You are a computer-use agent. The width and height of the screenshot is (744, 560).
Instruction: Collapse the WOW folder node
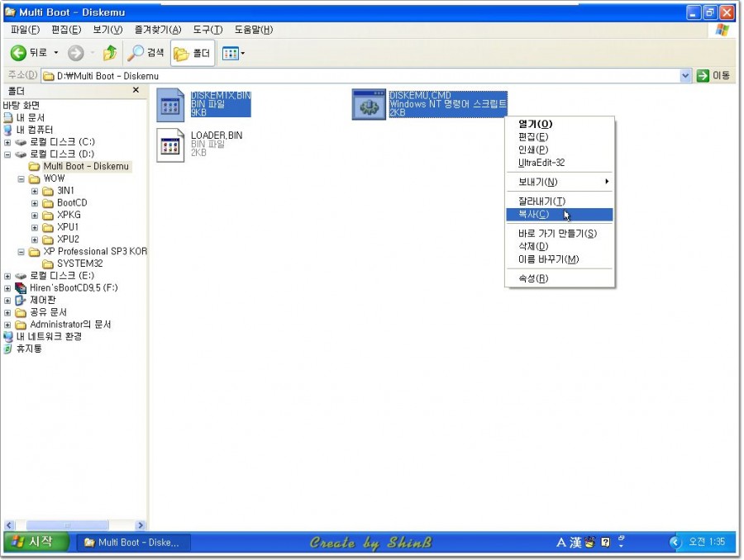click(x=21, y=178)
